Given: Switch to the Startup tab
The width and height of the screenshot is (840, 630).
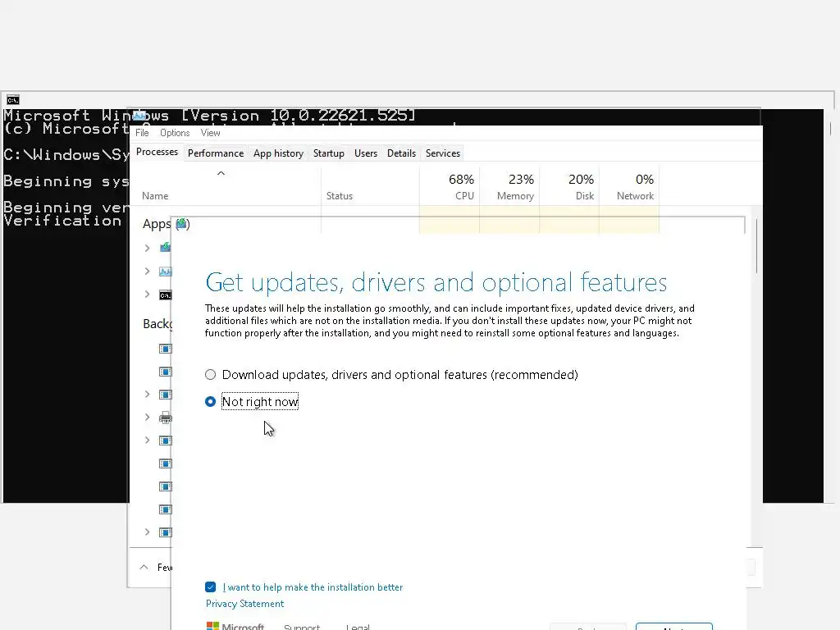Looking at the screenshot, I should click(328, 153).
